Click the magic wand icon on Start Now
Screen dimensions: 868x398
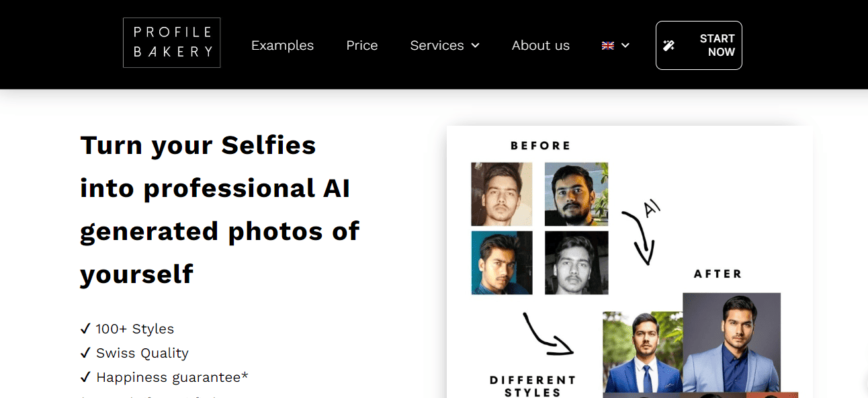click(x=669, y=44)
